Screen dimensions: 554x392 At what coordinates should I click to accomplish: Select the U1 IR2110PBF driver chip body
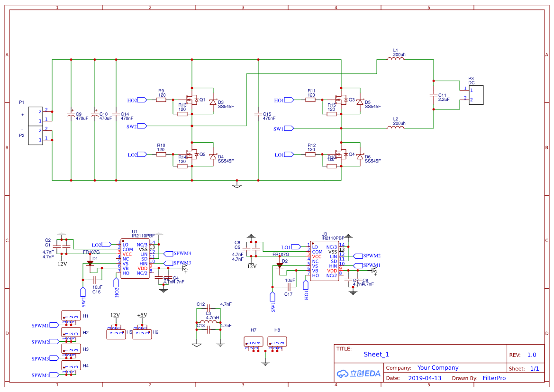point(135,259)
